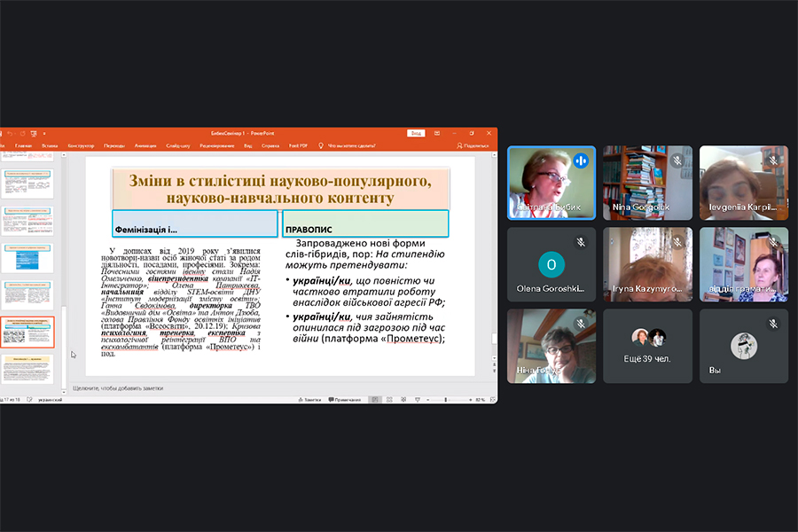798x532 pixels.
Task: Select Olena Goroshki... participant tile
Action: (x=552, y=264)
